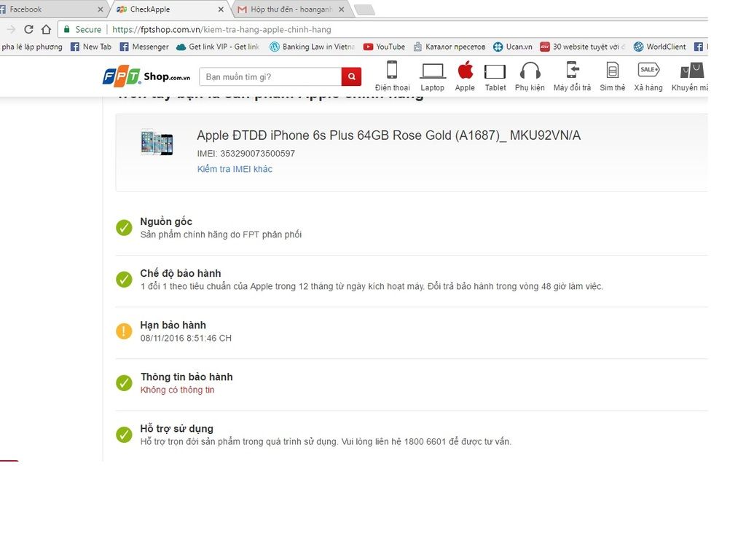Open a new browser tab button
Viewport: 746px width, 560px height.
[x=365, y=9]
